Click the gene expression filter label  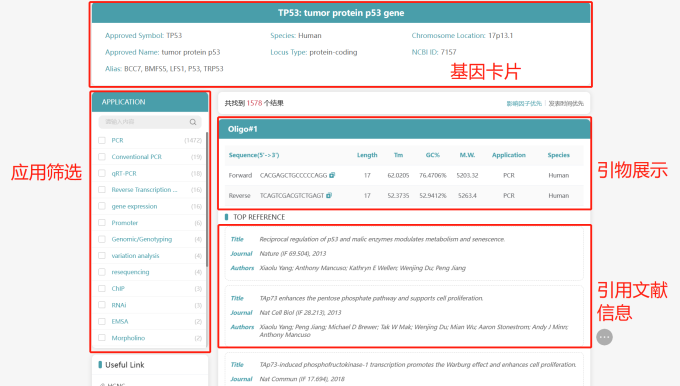(134, 206)
